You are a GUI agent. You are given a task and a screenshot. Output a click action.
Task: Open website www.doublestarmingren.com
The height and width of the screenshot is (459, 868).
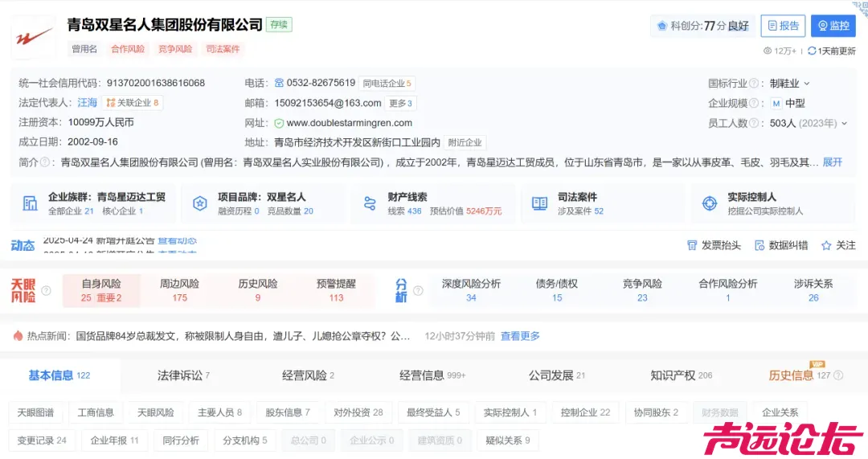pos(350,123)
